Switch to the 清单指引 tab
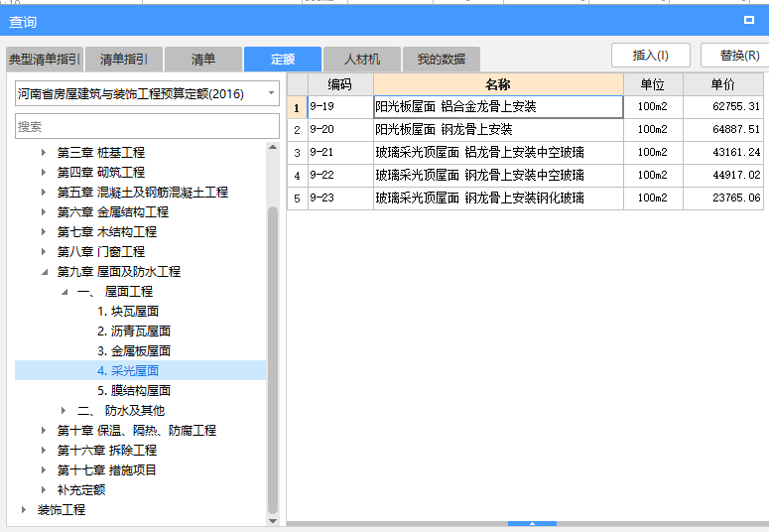 (124, 60)
